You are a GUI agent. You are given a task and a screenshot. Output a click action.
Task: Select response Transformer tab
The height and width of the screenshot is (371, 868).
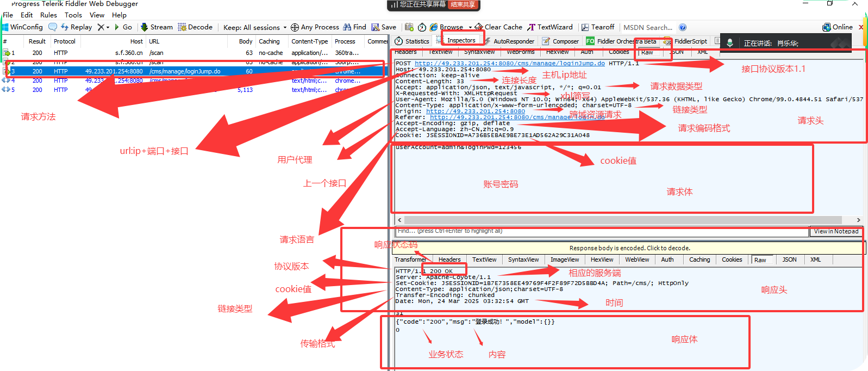(x=410, y=260)
